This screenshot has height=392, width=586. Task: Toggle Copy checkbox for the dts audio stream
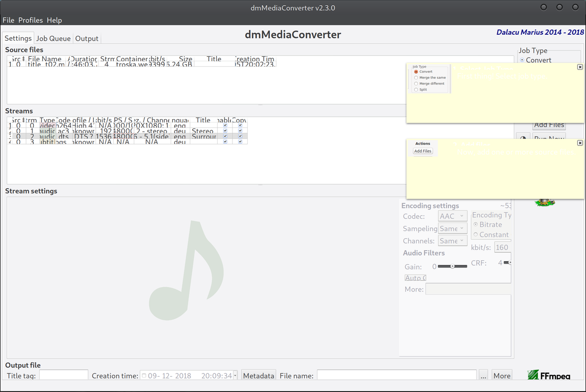click(240, 136)
